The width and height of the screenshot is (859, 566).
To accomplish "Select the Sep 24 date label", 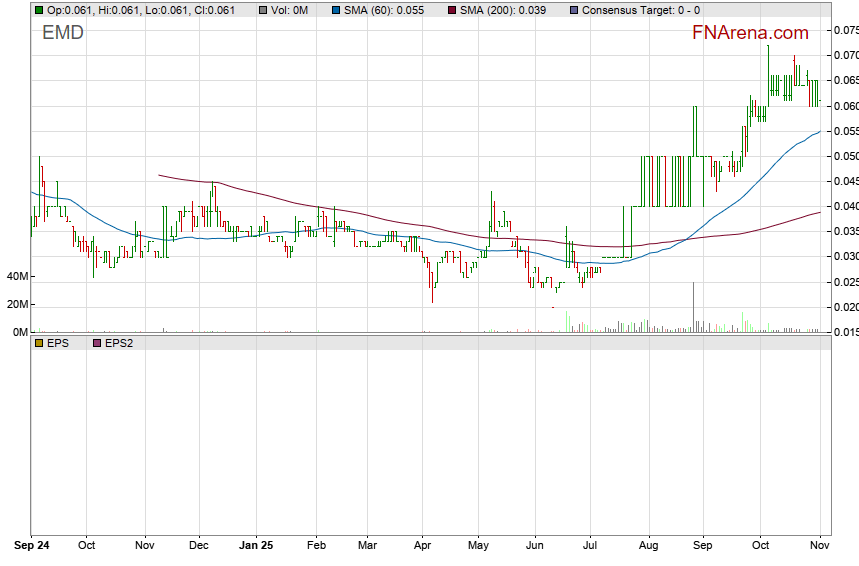I will tap(31, 546).
